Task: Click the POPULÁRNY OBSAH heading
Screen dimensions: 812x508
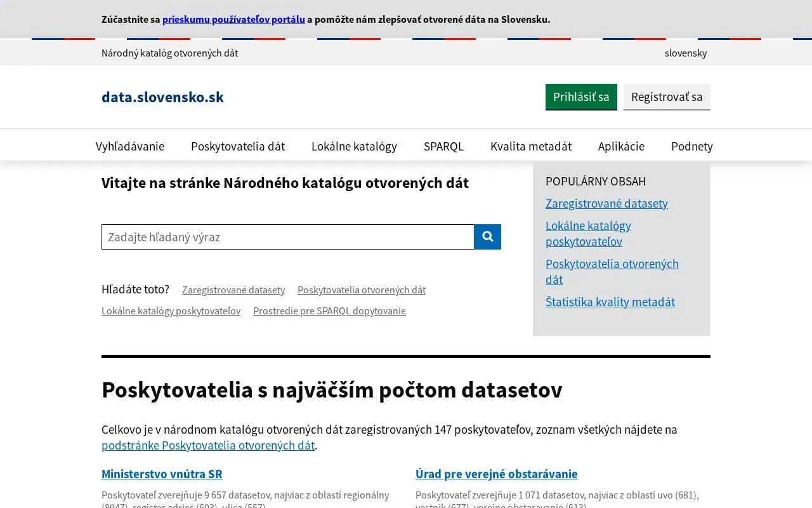Action: click(596, 181)
